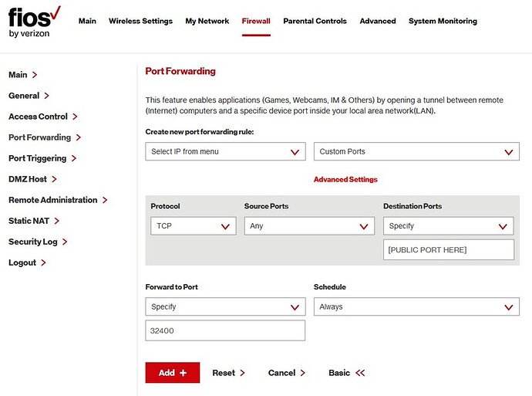This screenshot has width=532, height=396.
Task: Open the Parental Controls tab
Action: pos(315,21)
